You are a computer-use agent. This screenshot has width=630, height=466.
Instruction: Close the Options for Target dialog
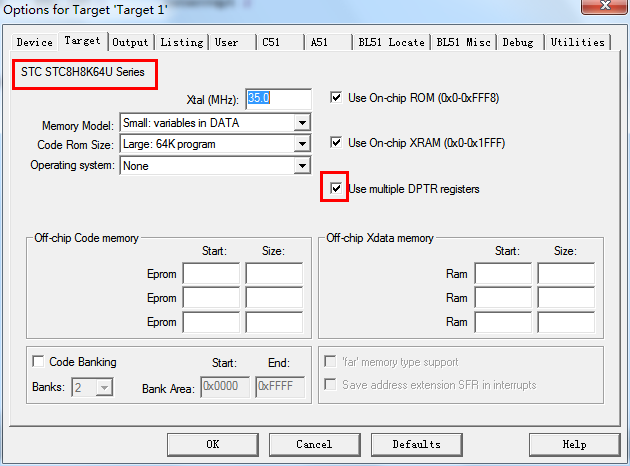click(x=605, y=6)
